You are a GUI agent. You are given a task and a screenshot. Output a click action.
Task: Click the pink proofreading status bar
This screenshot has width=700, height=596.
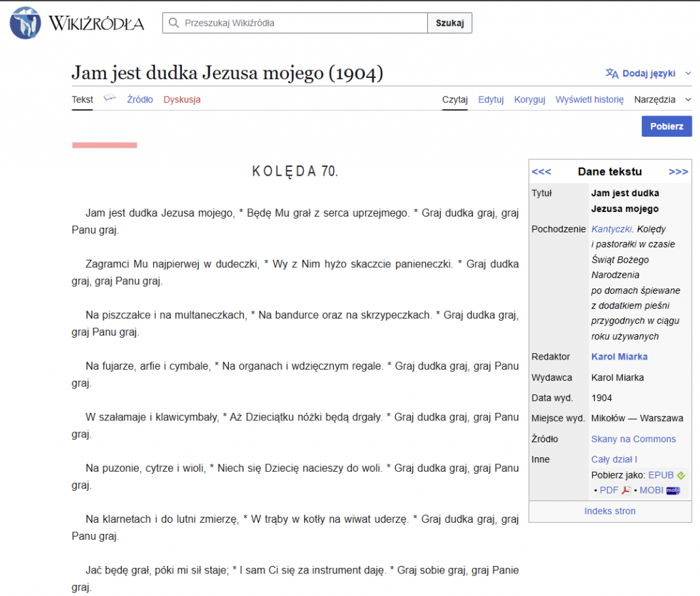click(x=105, y=145)
